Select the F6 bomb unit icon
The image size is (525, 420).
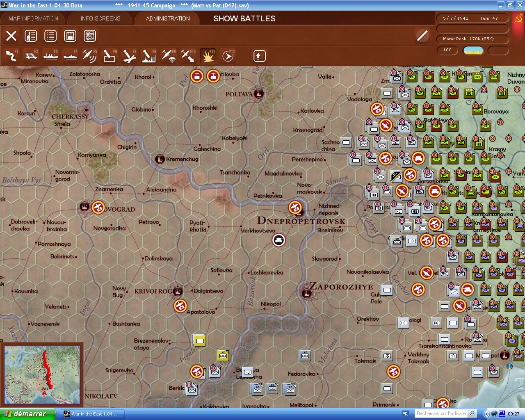(110, 56)
